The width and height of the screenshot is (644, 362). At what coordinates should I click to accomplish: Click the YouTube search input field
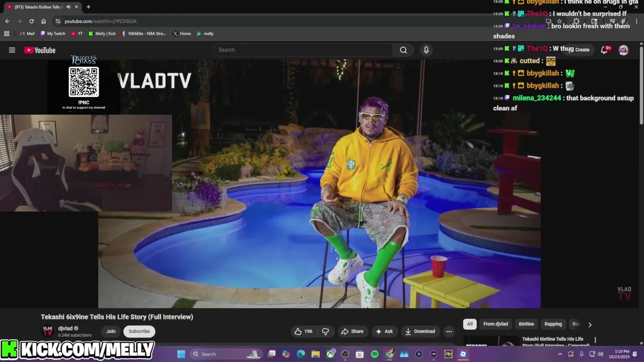click(x=303, y=50)
